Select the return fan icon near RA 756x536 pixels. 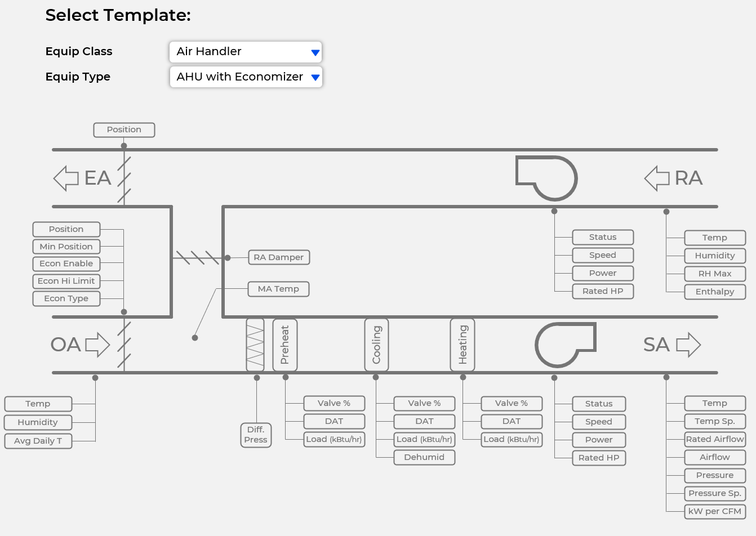pyautogui.click(x=546, y=178)
